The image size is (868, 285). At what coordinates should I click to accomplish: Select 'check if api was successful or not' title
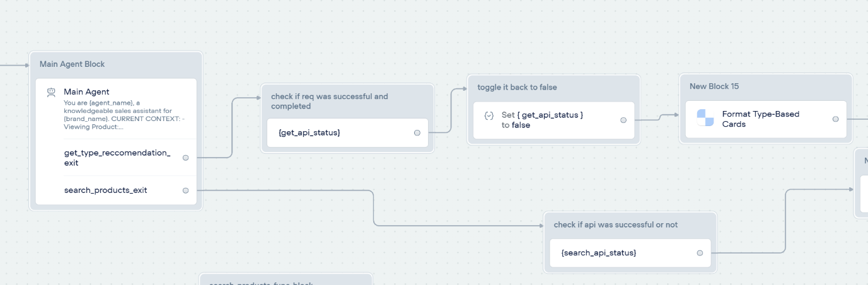coord(615,224)
